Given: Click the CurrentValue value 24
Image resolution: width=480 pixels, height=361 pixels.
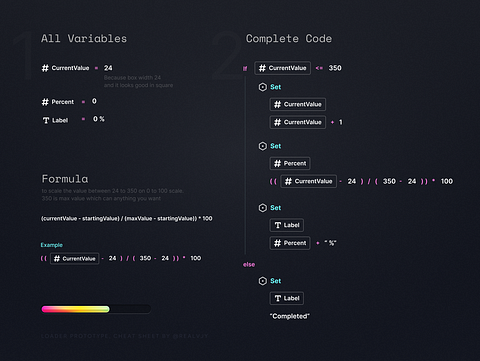Looking at the screenshot, I should pyautogui.click(x=108, y=68).
